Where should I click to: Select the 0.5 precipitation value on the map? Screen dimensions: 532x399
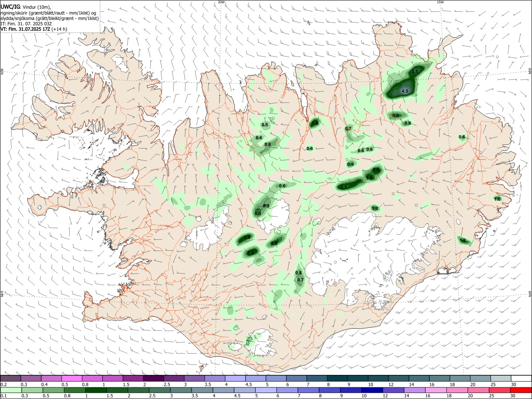(x=265, y=125)
